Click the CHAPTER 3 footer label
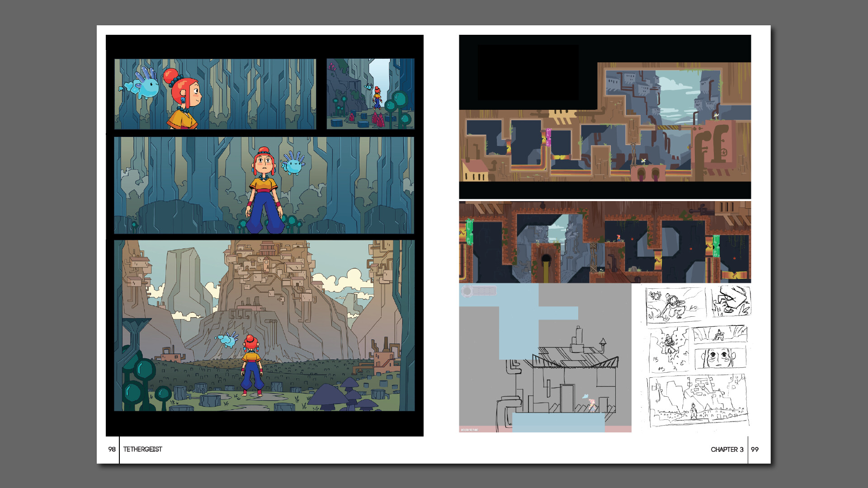The image size is (868, 488). [x=727, y=449]
